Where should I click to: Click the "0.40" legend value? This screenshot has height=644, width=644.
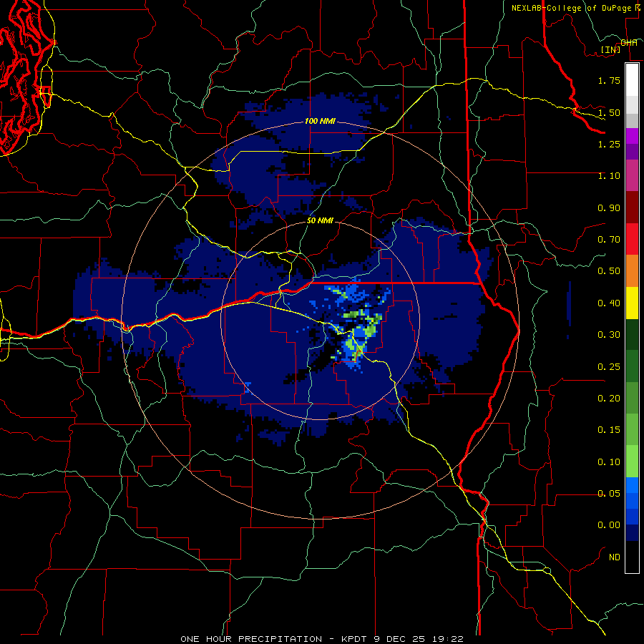pos(609,303)
